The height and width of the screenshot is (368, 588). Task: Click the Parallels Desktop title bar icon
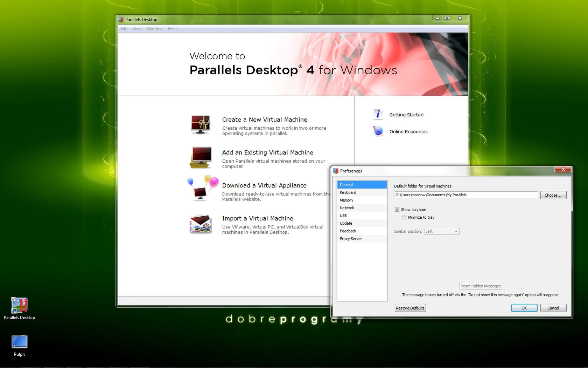coord(121,20)
